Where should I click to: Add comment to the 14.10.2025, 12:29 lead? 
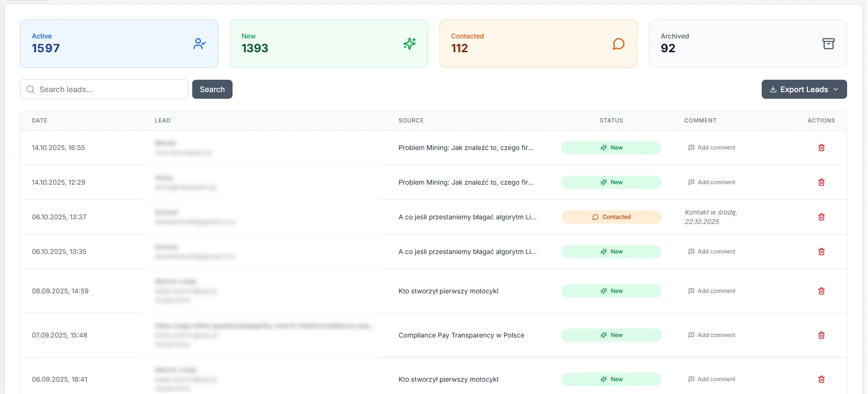[711, 182]
